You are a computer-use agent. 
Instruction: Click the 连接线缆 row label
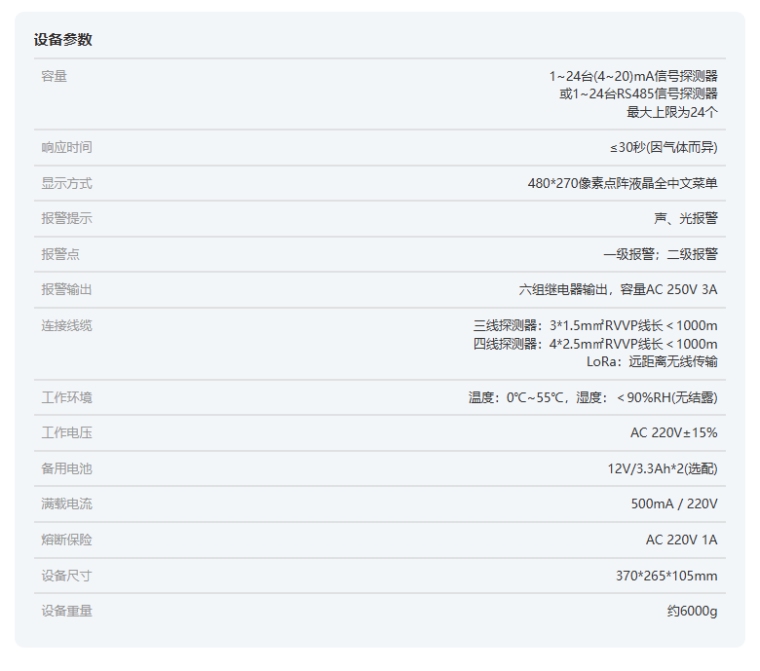67,326
